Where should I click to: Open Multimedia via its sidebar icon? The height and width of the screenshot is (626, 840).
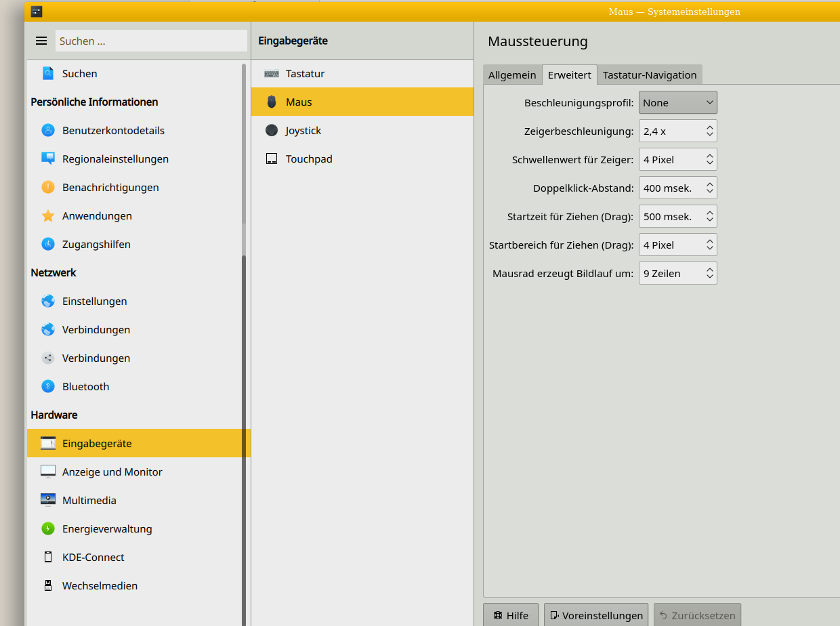[47, 500]
